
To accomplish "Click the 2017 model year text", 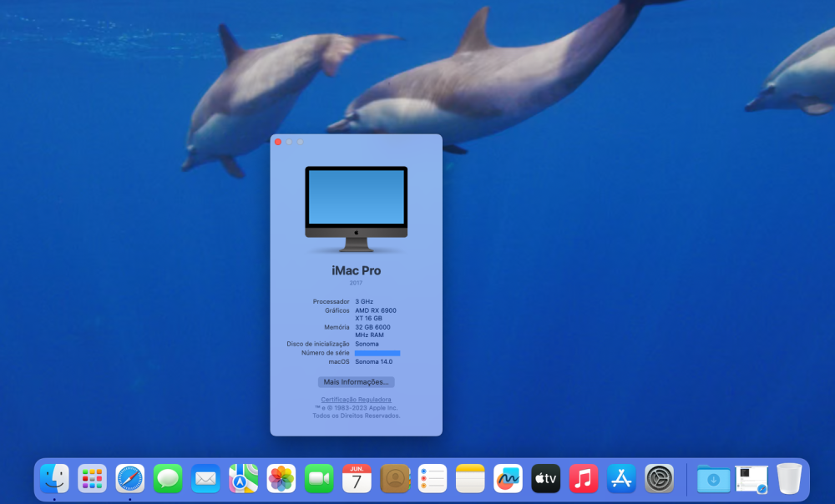I will tap(356, 283).
